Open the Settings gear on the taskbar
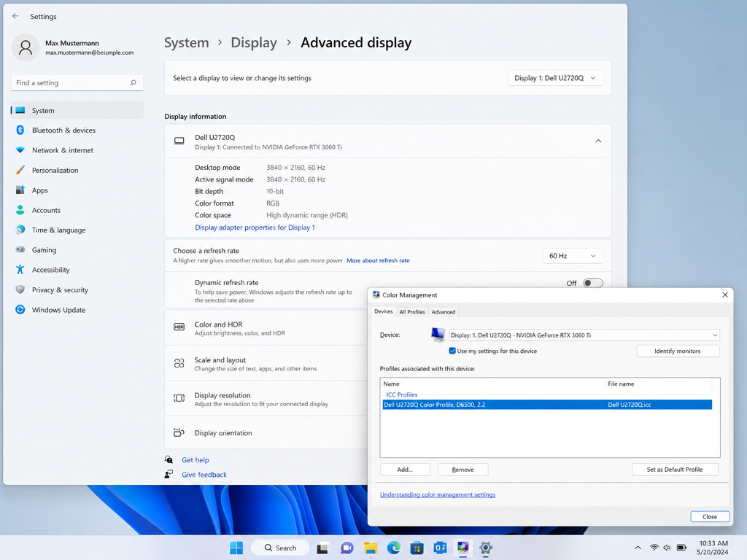The width and height of the screenshot is (747, 560). click(x=486, y=548)
